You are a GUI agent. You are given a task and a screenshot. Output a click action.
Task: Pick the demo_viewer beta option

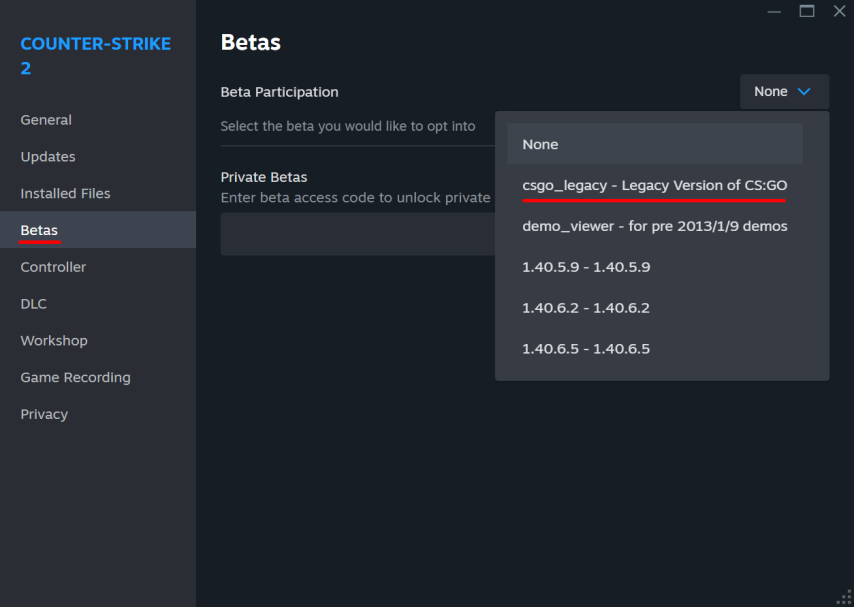[655, 226]
